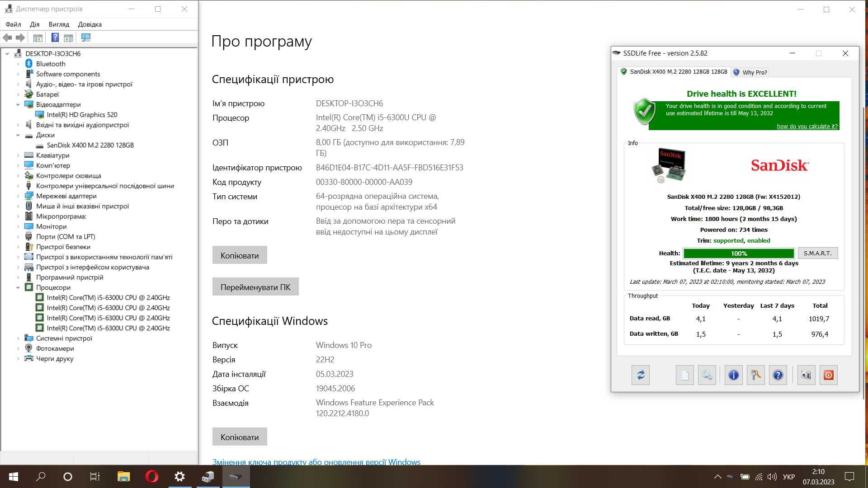Click the volume speaker tray icon
Screen dimensions: 868x488
[772, 477]
